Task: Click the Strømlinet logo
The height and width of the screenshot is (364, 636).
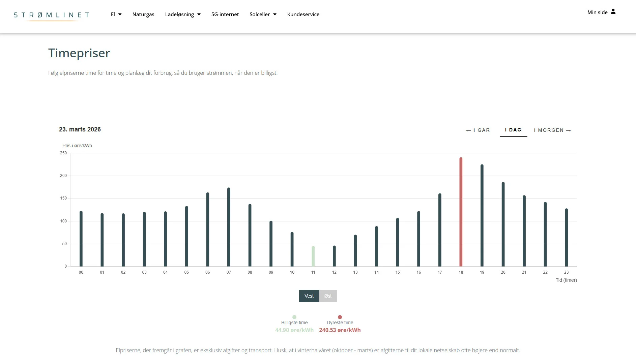Action: [51, 15]
